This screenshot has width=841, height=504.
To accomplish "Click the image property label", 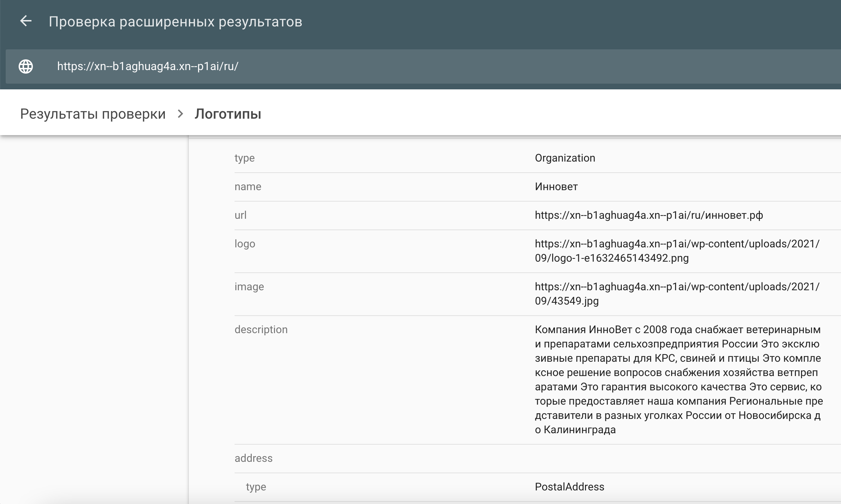I will (x=249, y=287).
